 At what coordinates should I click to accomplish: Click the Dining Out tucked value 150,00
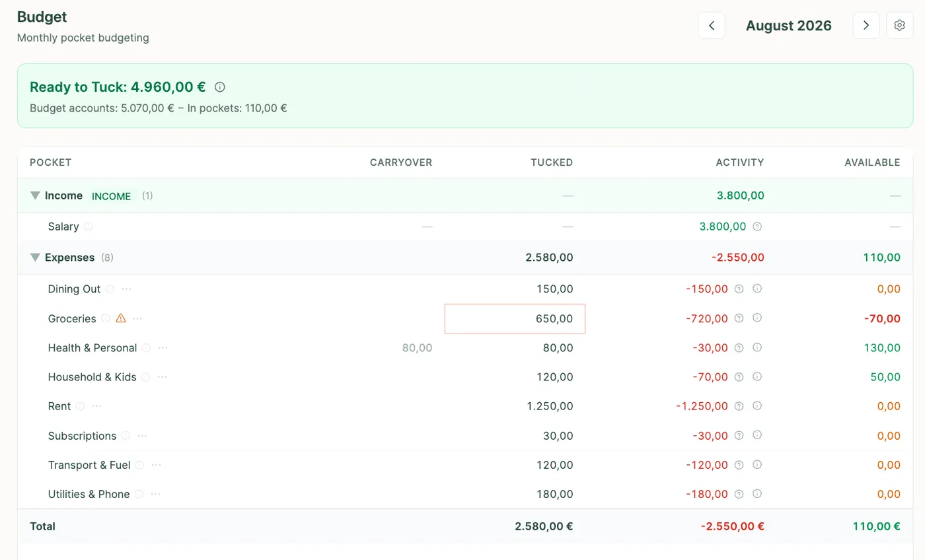point(555,289)
